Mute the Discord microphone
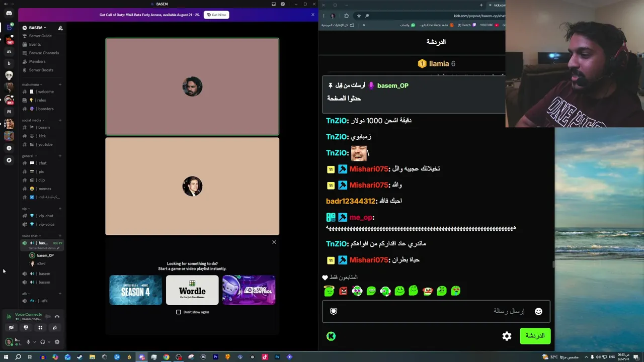 tap(28, 342)
